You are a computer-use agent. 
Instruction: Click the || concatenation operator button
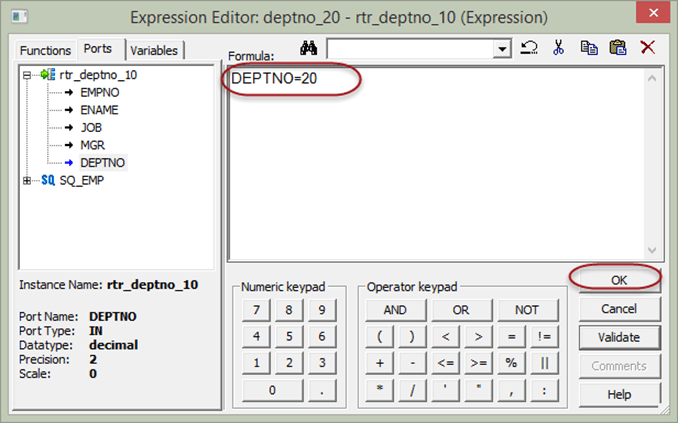(x=544, y=363)
